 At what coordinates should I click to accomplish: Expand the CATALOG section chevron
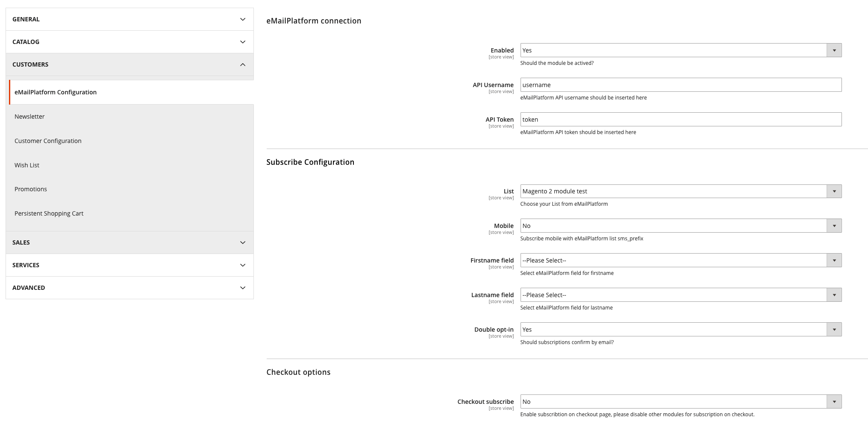(243, 42)
